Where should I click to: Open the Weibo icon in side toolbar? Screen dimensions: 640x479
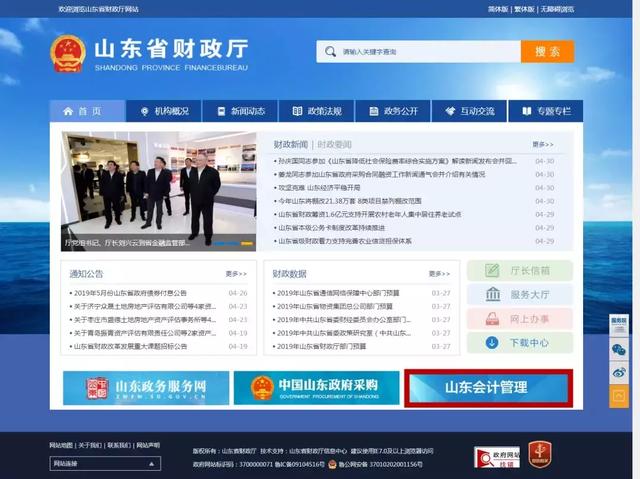619,373
